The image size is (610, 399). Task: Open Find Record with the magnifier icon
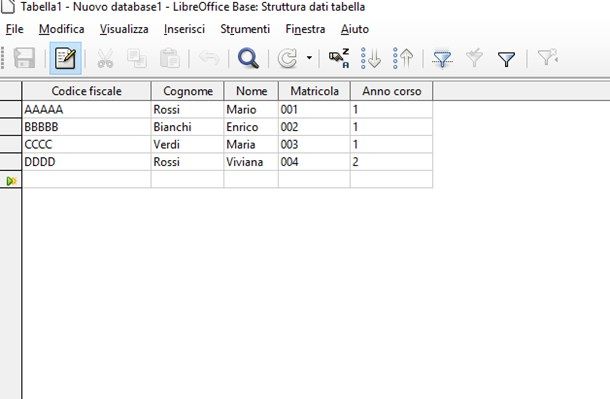[x=248, y=59]
